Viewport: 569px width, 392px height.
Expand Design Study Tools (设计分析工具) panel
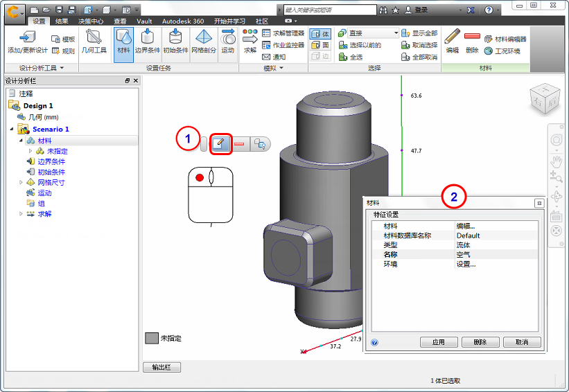pyautogui.click(x=42, y=68)
